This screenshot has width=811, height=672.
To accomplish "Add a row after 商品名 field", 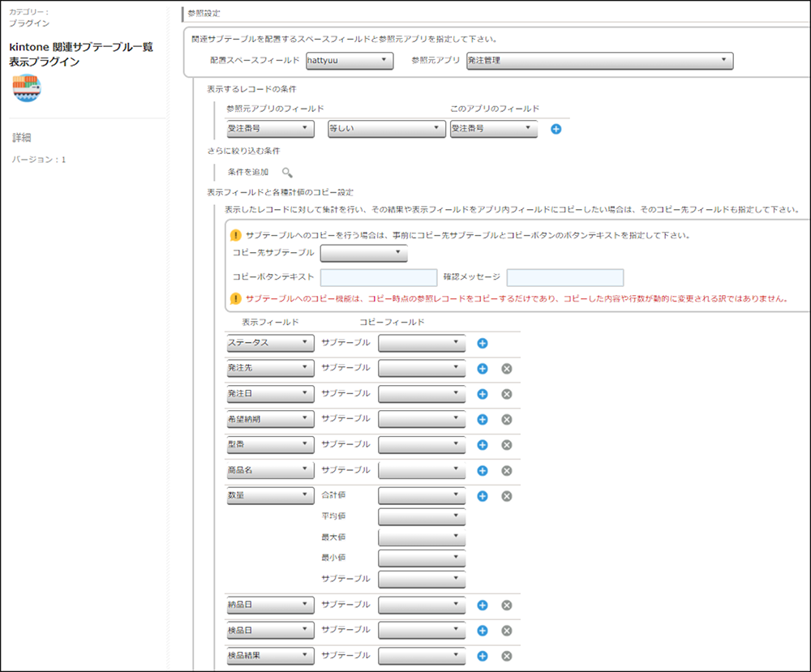I will pos(483,471).
